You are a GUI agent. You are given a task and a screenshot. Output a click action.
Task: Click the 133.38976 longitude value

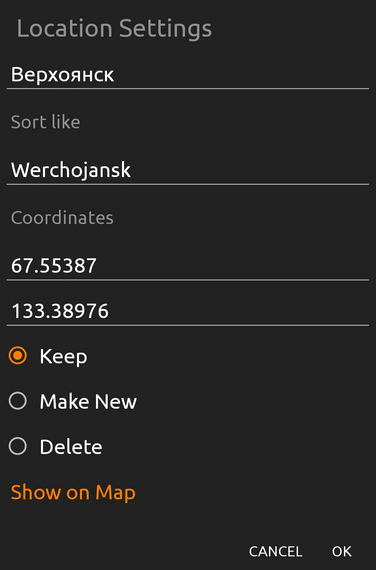pos(60,311)
